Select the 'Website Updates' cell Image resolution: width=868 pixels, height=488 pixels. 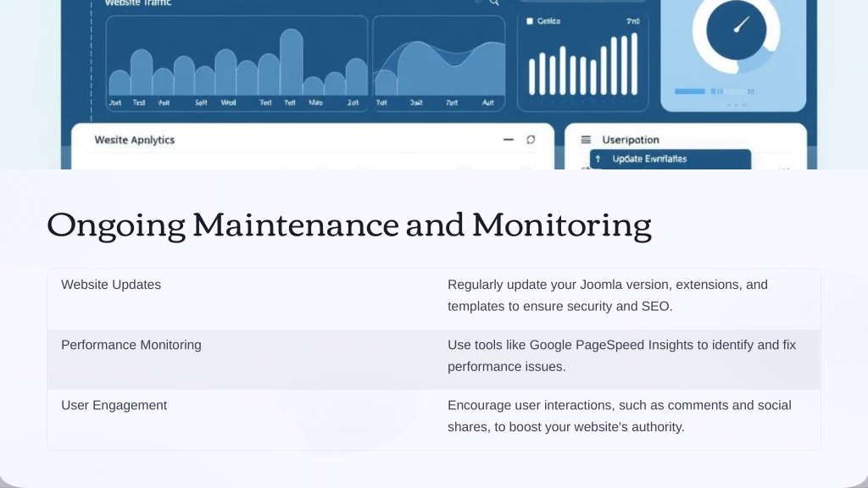point(111,285)
